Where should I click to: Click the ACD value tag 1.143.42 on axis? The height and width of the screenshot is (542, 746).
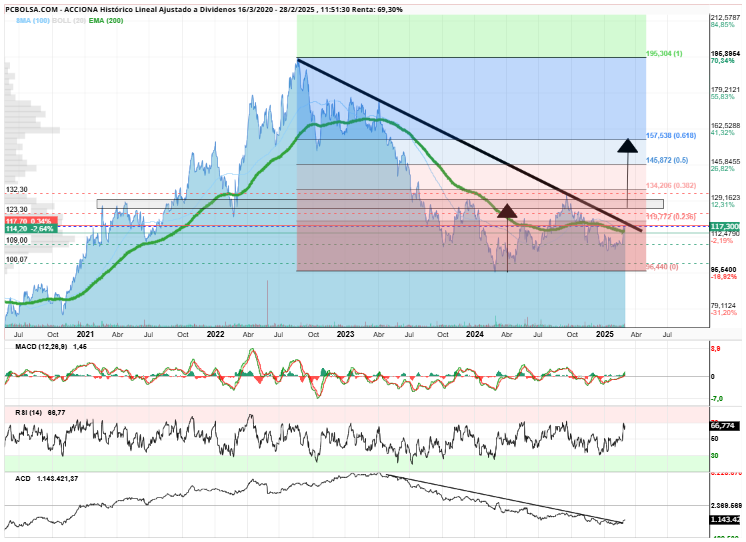pyautogui.click(x=725, y=520)
